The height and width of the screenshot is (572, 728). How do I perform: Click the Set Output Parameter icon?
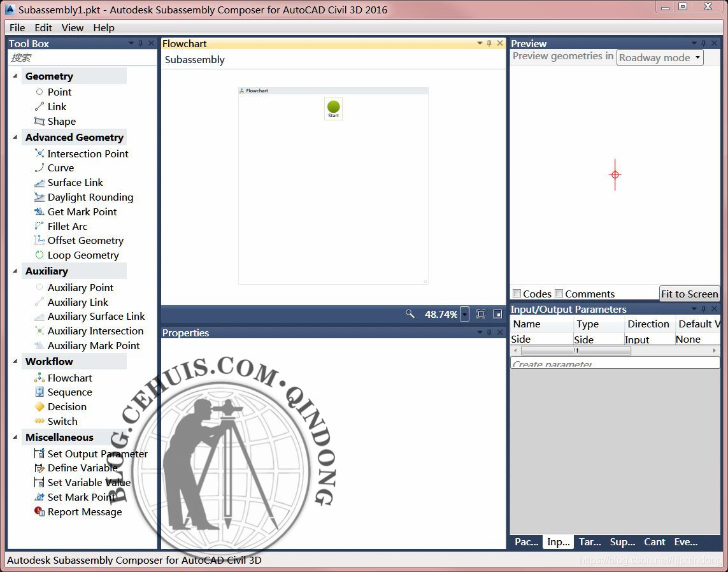[39, 453]
